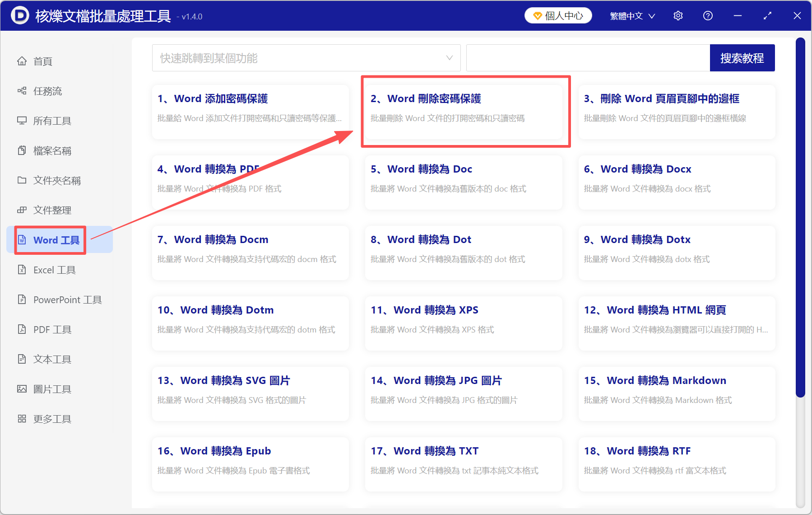Click inside the search input field
Screen dimensions: 812x515
point(587,58)
